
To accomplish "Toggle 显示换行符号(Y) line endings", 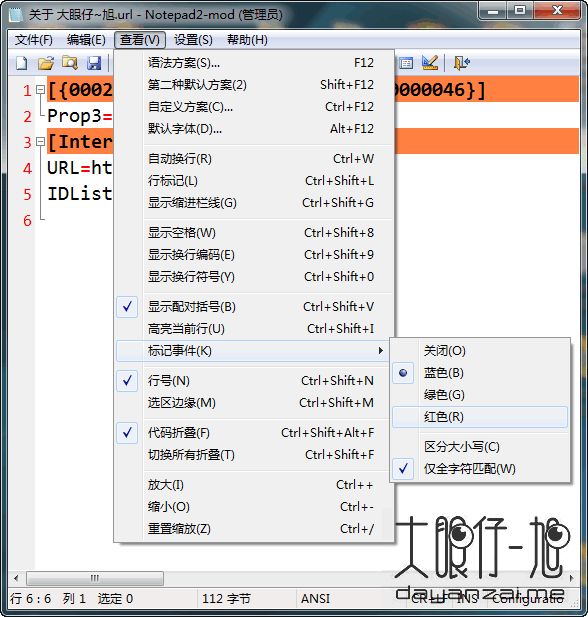I will coord(255,277).
